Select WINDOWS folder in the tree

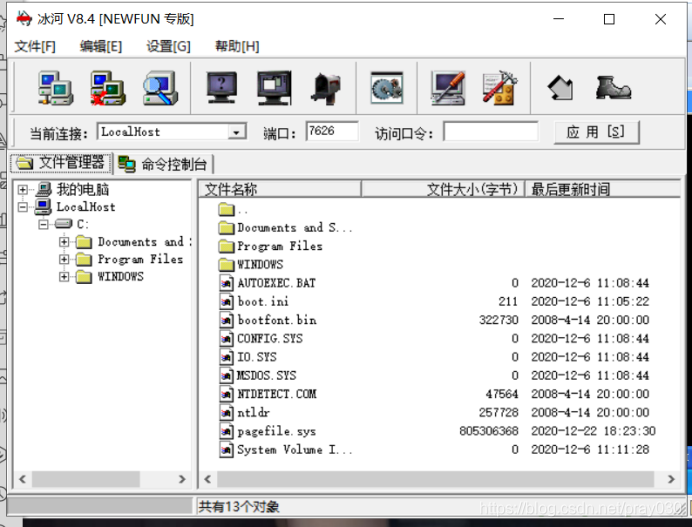[x=120, y=277]
